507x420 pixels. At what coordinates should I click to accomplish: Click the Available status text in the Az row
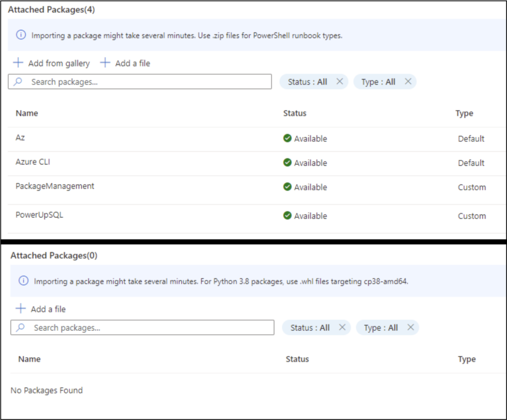pos(310,139)
